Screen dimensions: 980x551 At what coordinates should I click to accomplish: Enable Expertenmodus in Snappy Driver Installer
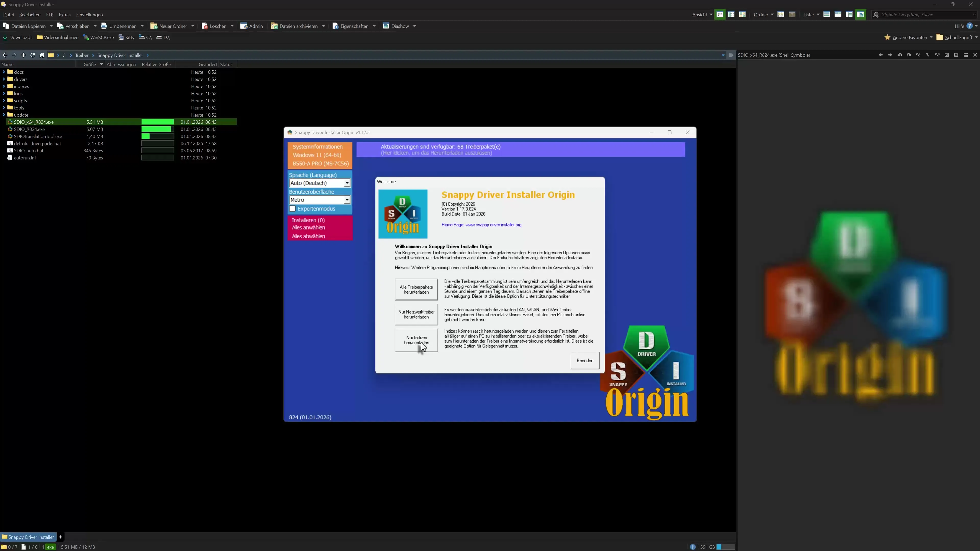click(x=292, y=208)
